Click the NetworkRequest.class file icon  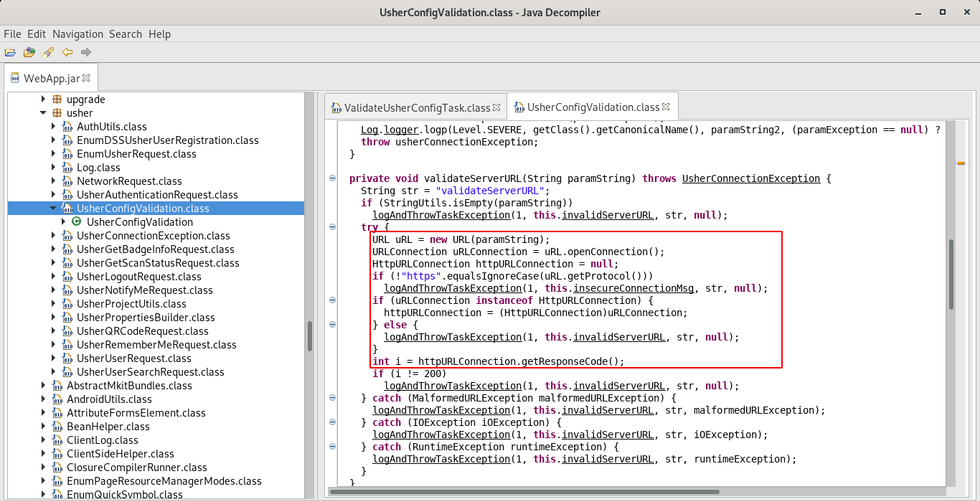click(x=68, y=181)
